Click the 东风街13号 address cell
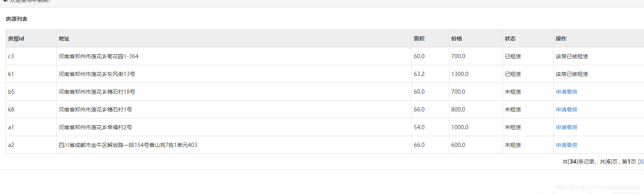 pos(97,74)
